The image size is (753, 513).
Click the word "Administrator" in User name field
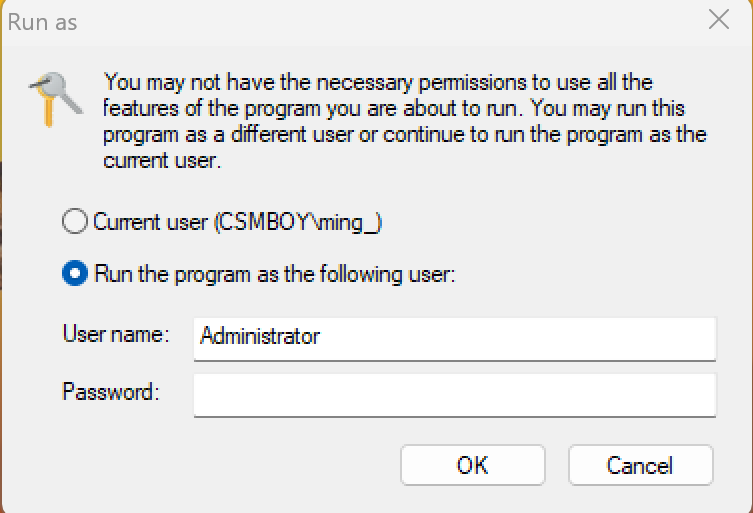click(x=260, y=336)
